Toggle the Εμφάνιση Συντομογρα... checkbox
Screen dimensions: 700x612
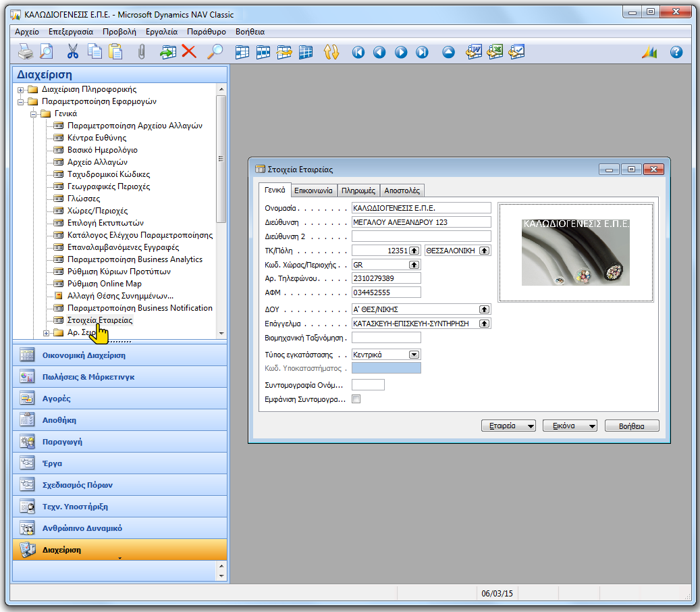[x=356, y=399]
